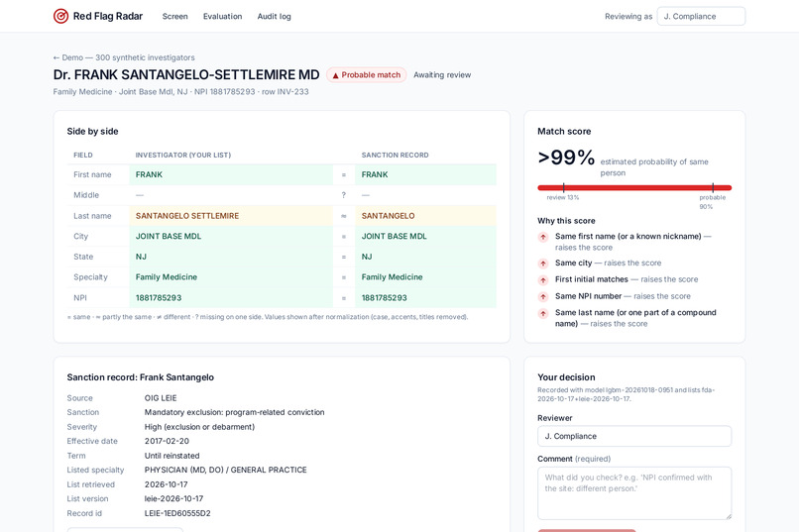The height and width of the screenshot is (532, 799).
Task: Click the equals symbol in the City row
Action: (x=343, y=236)
